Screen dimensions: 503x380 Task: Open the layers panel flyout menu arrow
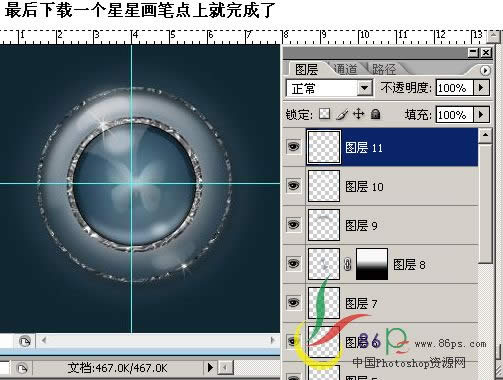pos(485,70)
